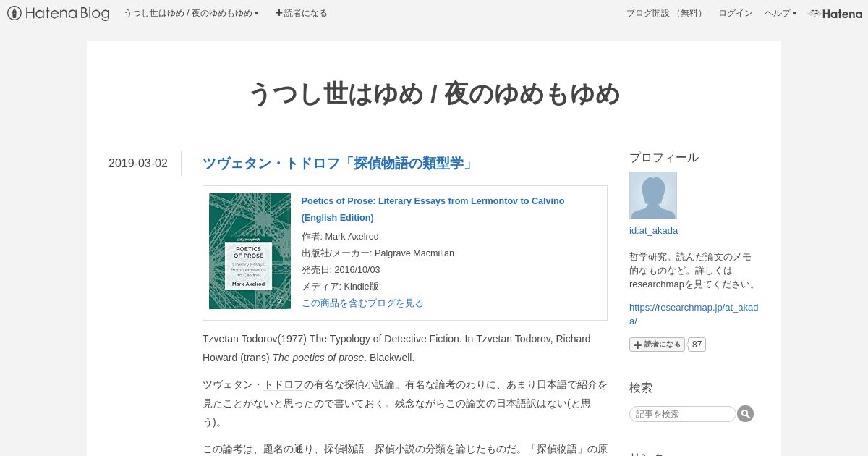This screenshot has width=868, height=456.
Task: Click the Poetics of Prose book cover
Action: 250,251
